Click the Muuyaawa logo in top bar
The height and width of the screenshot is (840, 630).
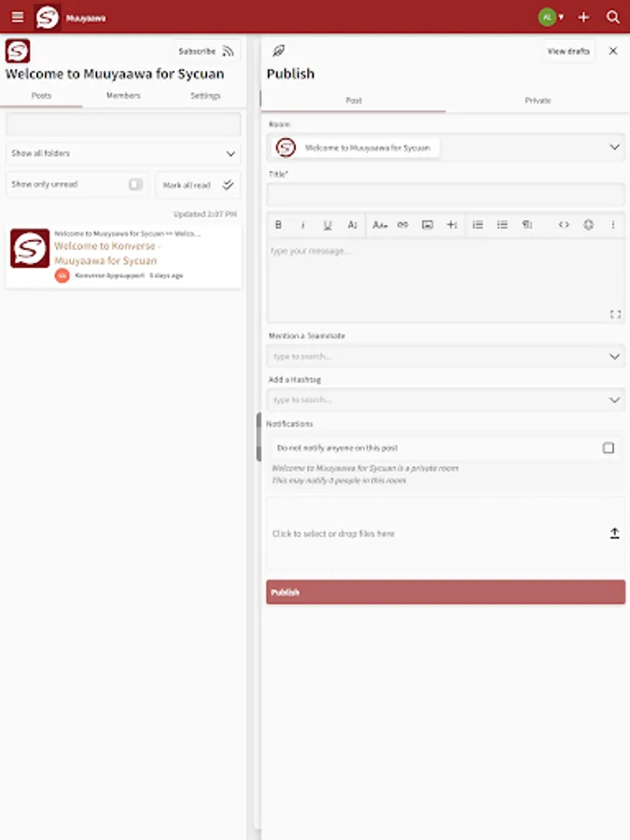coord(48,17)
